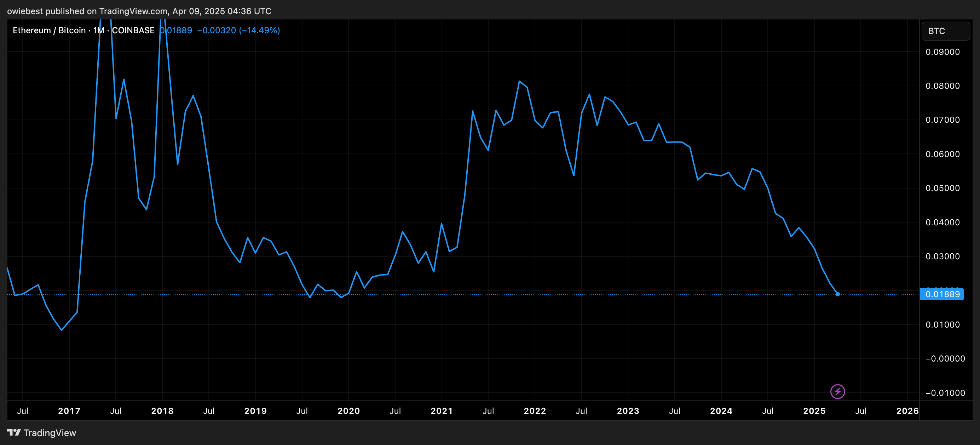Click the 0.09000 price scale label
The height and width of the screenshot is (445, 980).
tap(942, 52)
